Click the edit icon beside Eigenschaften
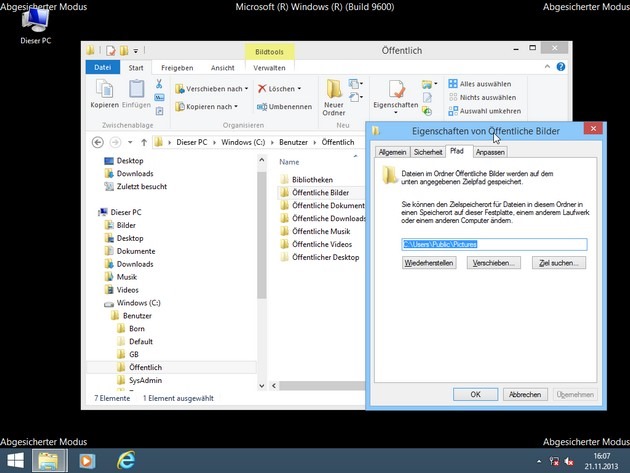 427,98
